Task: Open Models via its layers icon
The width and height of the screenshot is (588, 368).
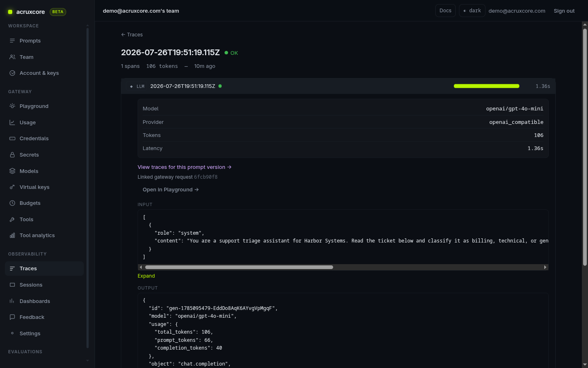Action: [x=12, y=171]
